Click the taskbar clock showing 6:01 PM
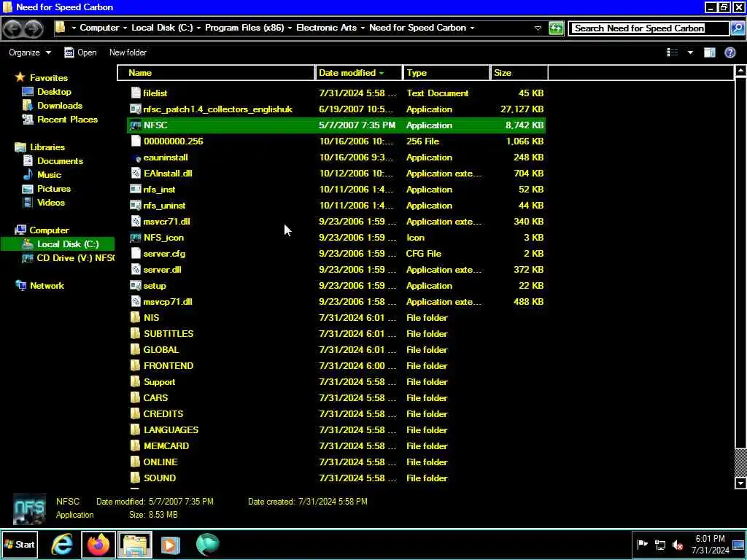Screen dimensions: 747x560 tap(711, 545)
